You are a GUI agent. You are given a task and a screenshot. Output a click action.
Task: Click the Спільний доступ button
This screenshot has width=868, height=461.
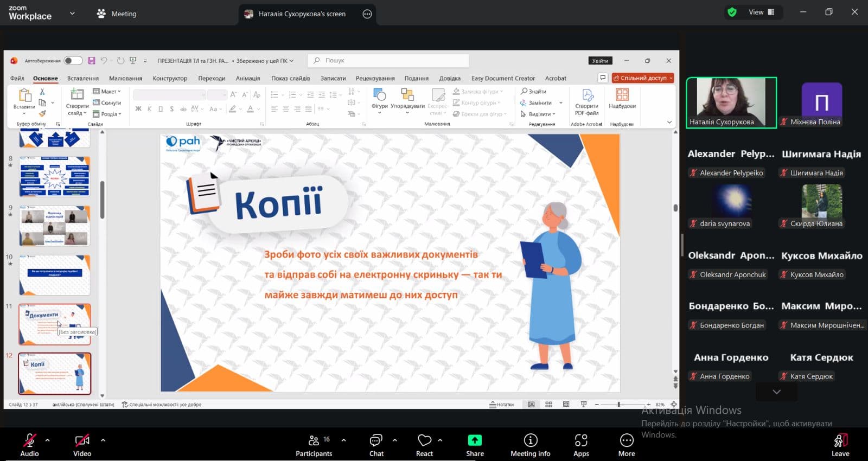(642, 78)
